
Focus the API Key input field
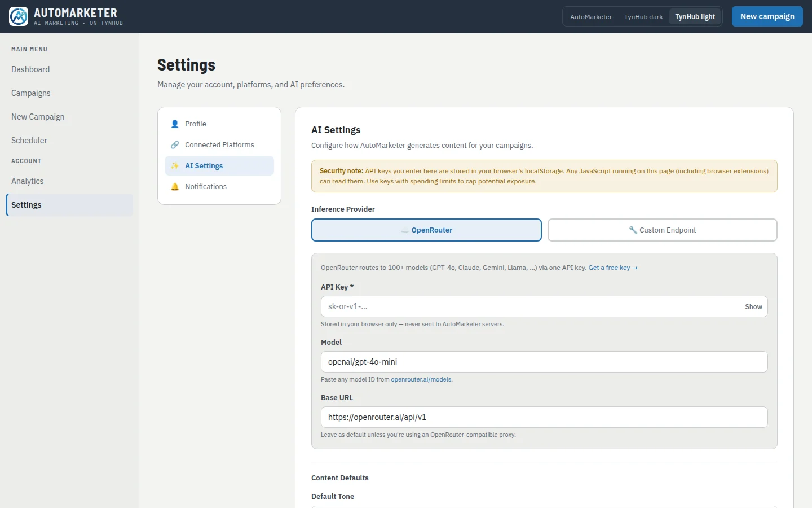544,306
